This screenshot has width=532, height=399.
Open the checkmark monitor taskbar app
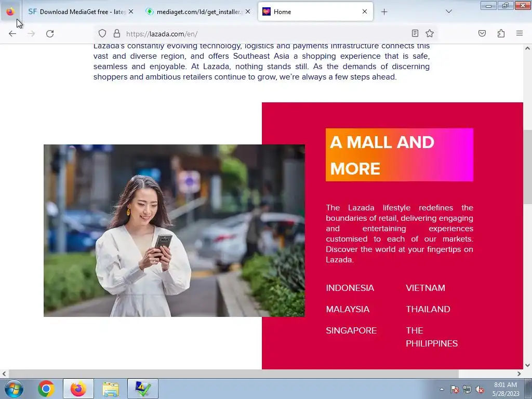click(143, 389)
